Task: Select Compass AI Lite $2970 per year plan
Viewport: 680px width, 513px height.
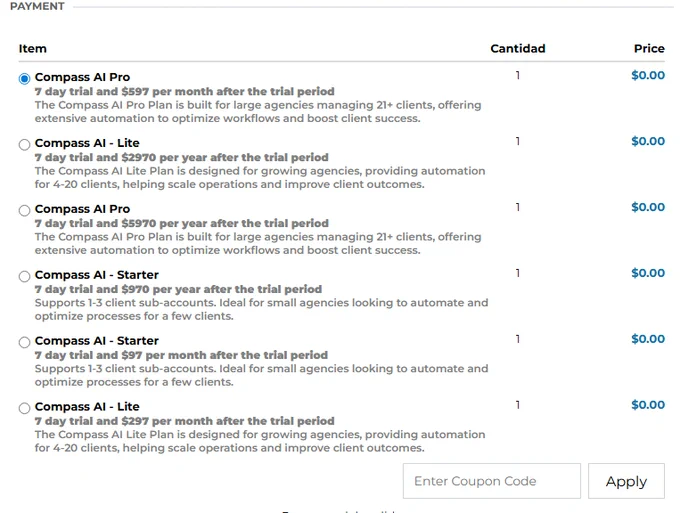Action: tap(24, 144)
